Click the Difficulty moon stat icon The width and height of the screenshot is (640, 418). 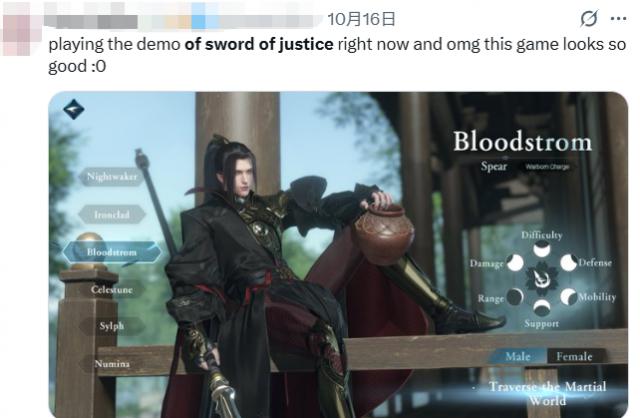click(x=542, y=249)
